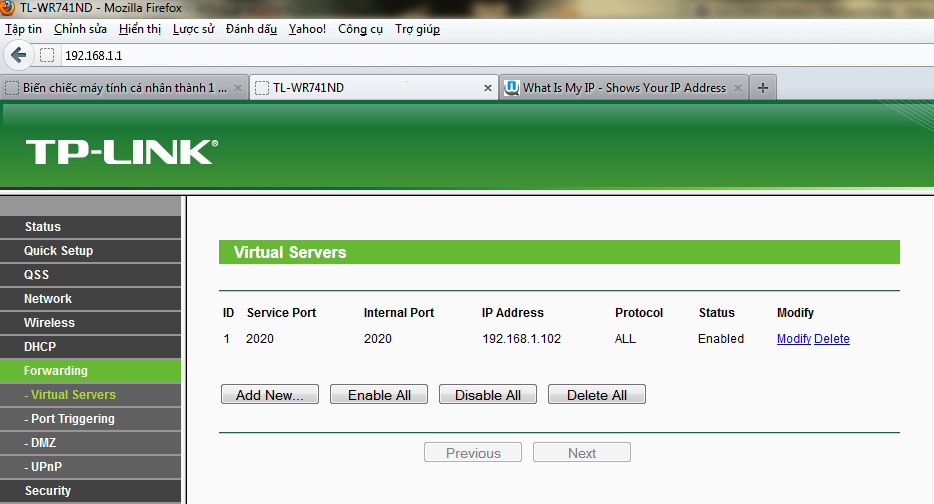
Task: Open the Chỉnh sửa menu
Action: tap(80, 29)
